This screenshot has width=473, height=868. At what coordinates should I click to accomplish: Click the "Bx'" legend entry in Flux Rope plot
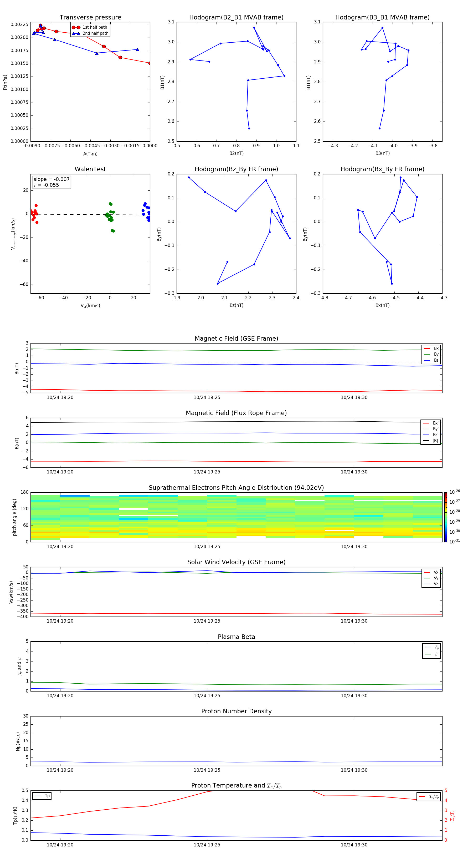coord(431,423)
